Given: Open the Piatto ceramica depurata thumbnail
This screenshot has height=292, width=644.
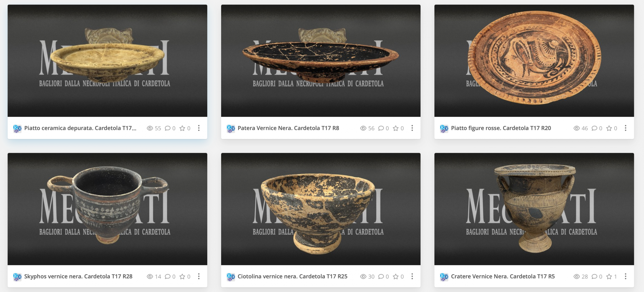Looking at the screenshot, I should [x=107, y=61].
